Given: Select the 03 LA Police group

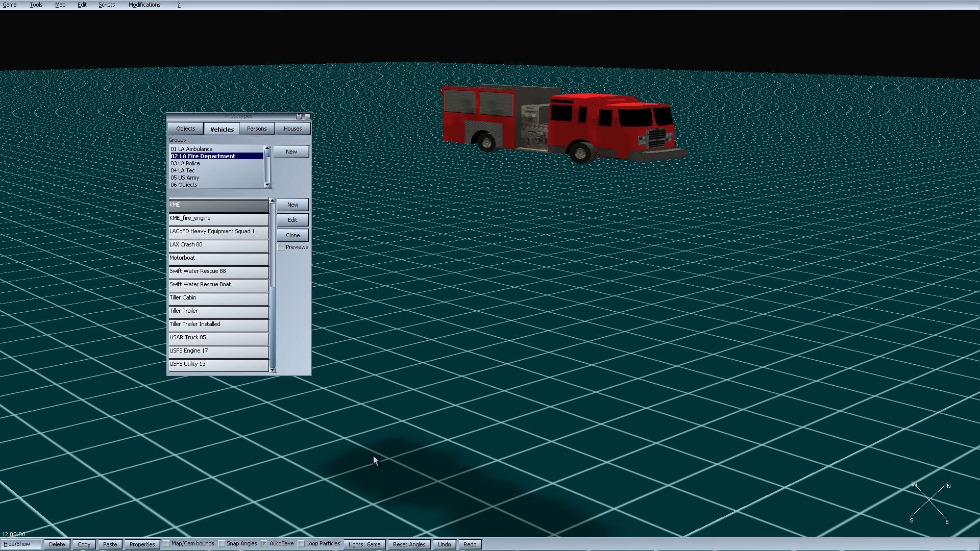Looking at the screenshot, I should point(185,163).
